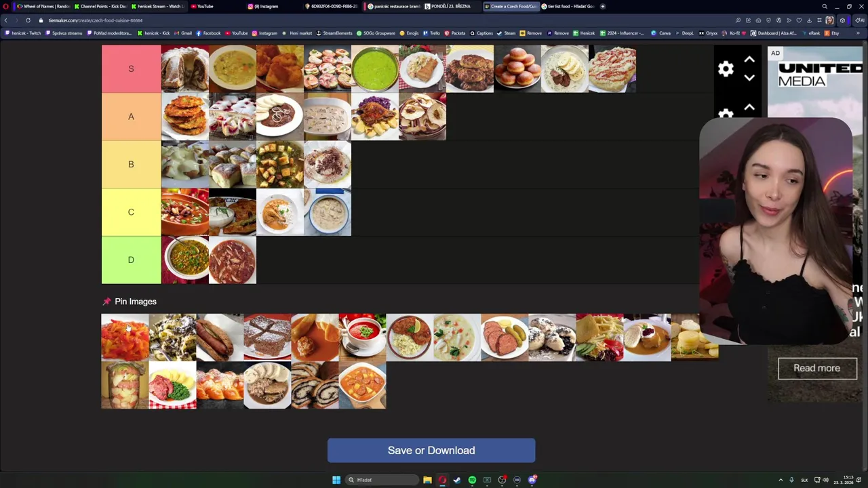Viewport: 868px width, 488px height.
Task: Click the address bar URL
Action: pos(96,20)
